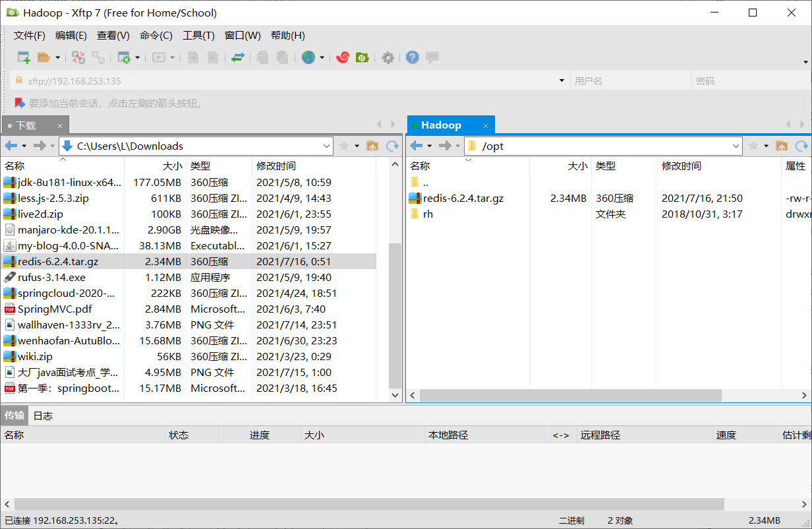Expand the dropdown beside Session Properties
The image size is (812, 529).
(x=138, y=57)
